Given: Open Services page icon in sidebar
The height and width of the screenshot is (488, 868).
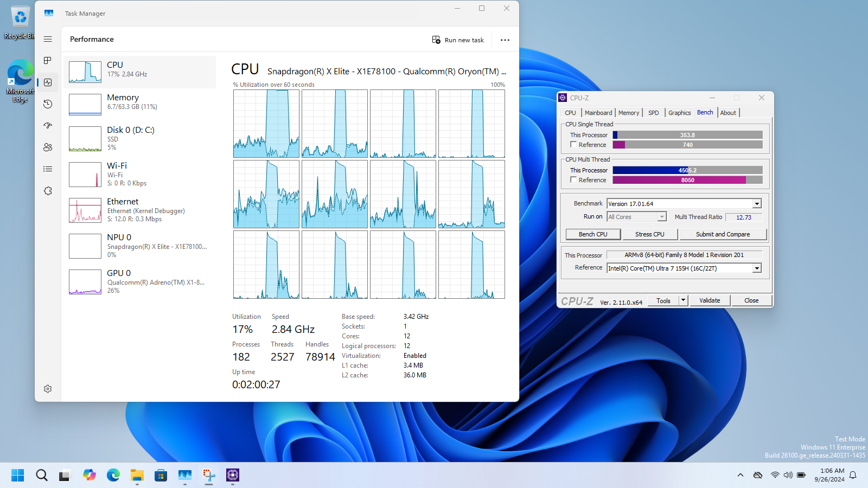Looking at the screenshot, I should (x=48, y=191).
